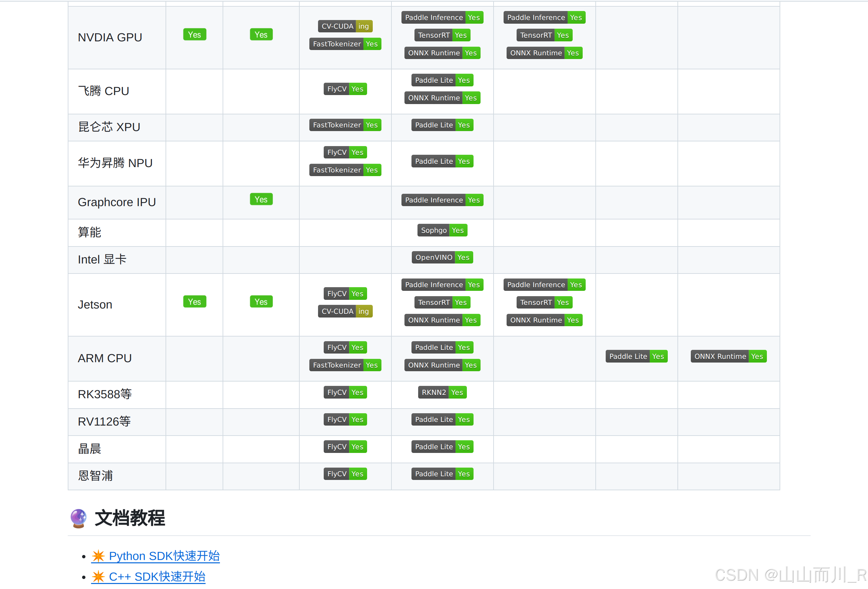
Task: Select the RK3588等 row label
Action: (104, 394)
